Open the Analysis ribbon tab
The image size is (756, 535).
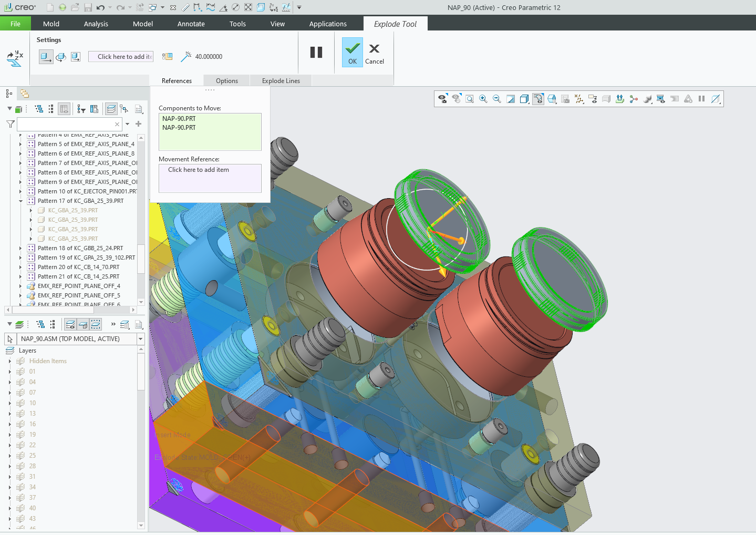click(x=96, y=24)
